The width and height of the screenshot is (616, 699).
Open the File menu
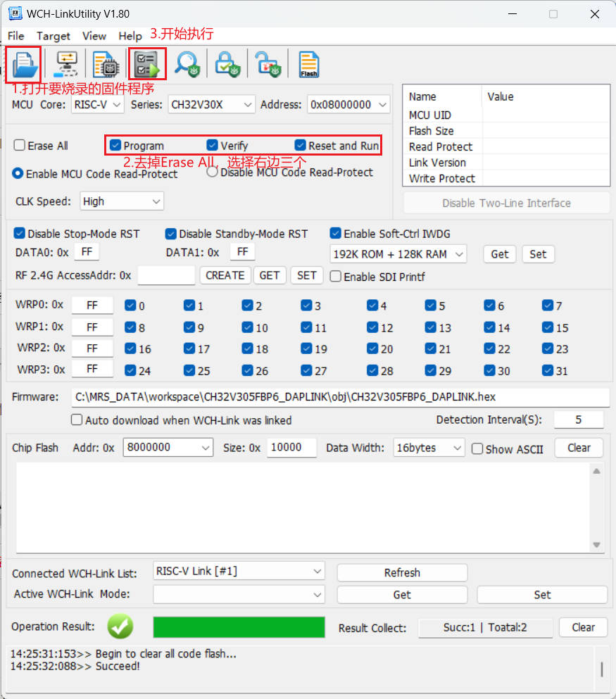tap(16, 36)
